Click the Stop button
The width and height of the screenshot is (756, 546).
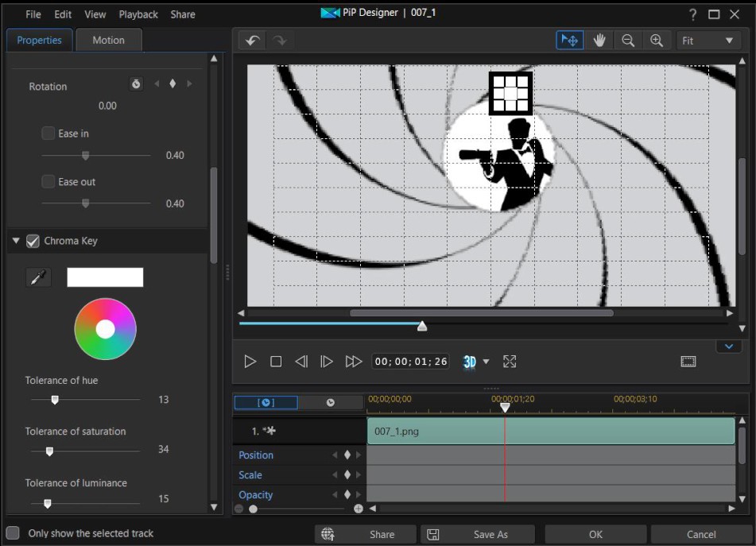276,362
